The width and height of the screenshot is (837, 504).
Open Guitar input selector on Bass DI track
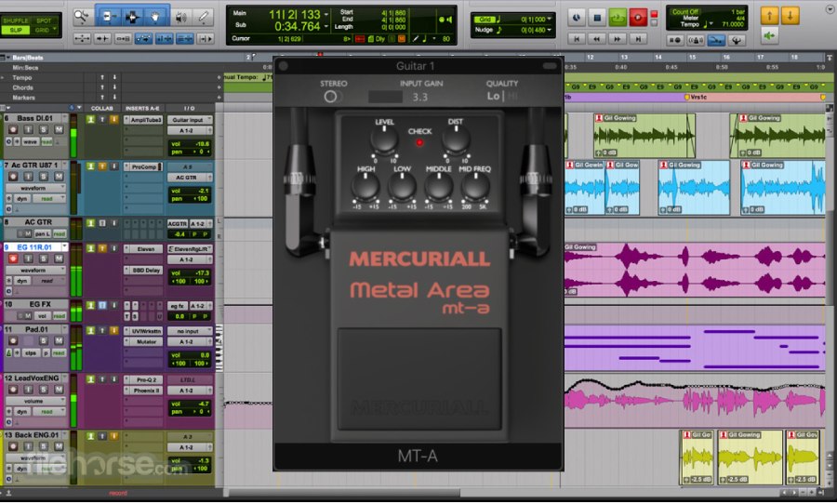pyautogui.click(x=190, y=120)
